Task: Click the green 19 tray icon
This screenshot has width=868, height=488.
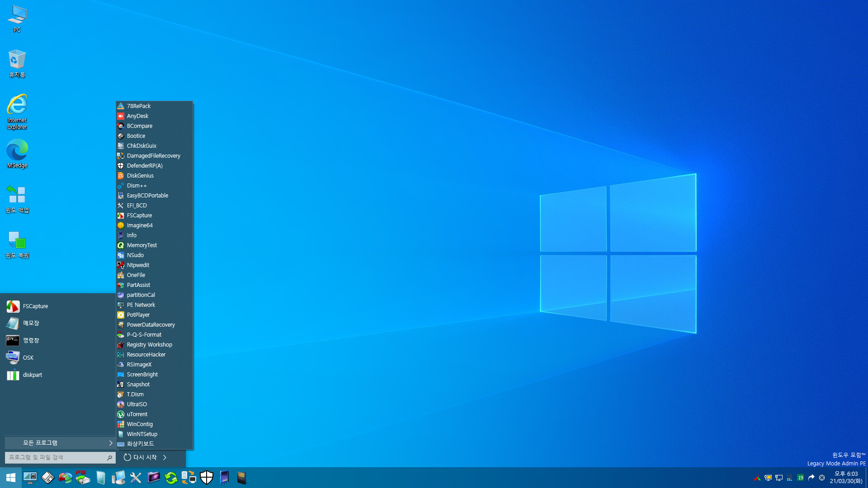Action: point(800,478)
